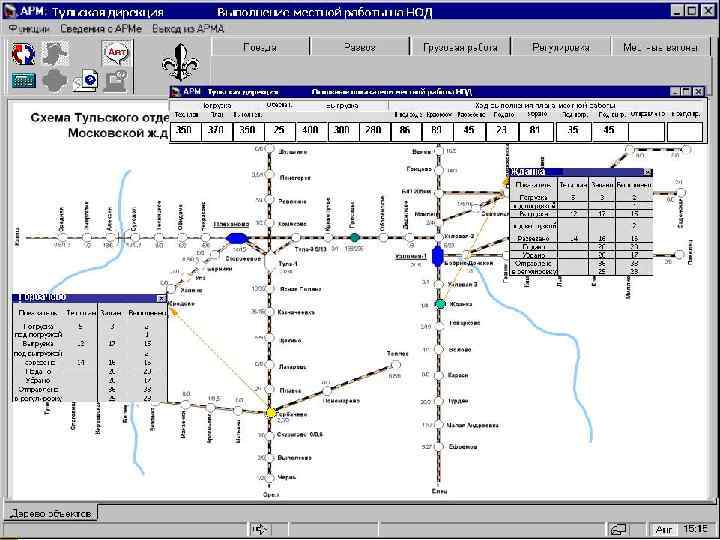Image resolution: width=720 pixels, height=540 pixels.
Task: Click the Местные вагоны button
Action: [661, 47]
